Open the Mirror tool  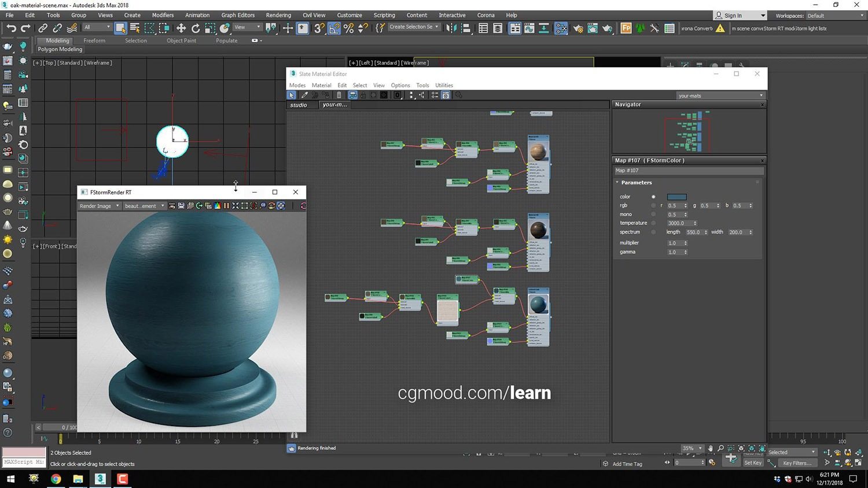coord(451,28)
